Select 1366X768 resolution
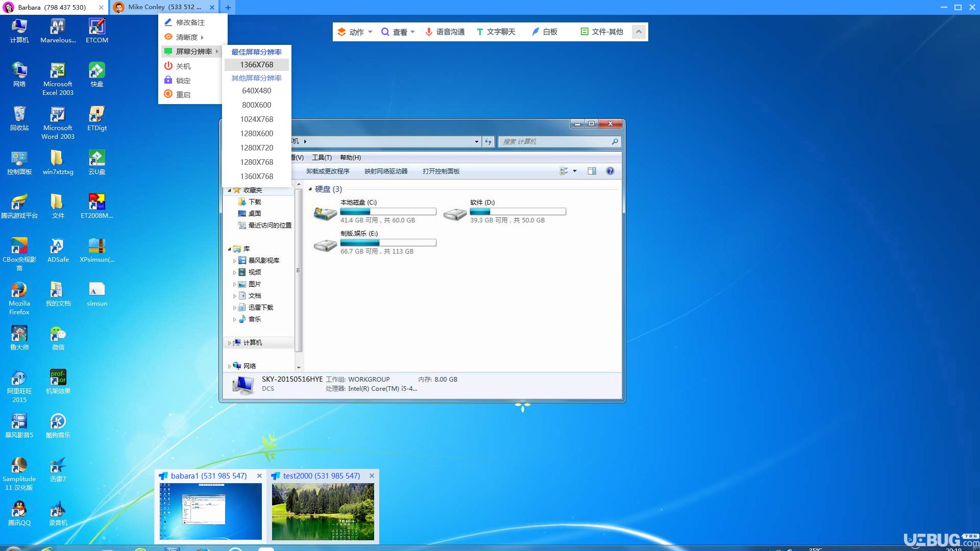Image resolution: width=980 pixels, height=551 pixels. (257, 65)
